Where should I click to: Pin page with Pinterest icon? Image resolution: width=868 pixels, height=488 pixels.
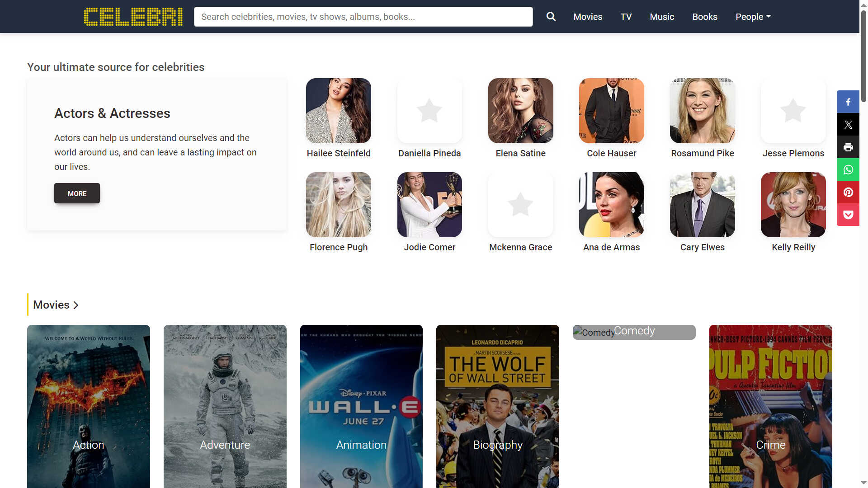click(848, 192)
